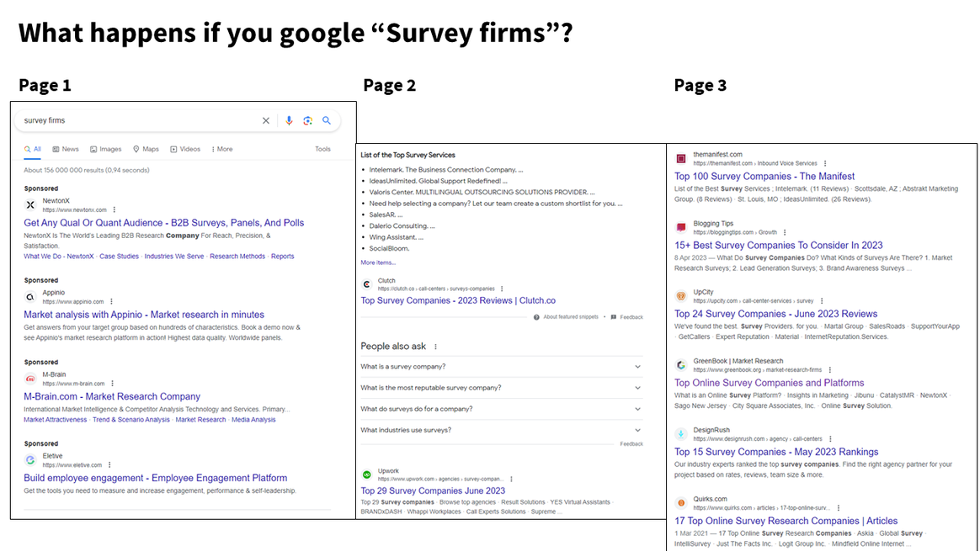Image resolution: width=980 pixels, height=551 pixels.
Task: Switch to the News results tab
Action: point(66,149)
